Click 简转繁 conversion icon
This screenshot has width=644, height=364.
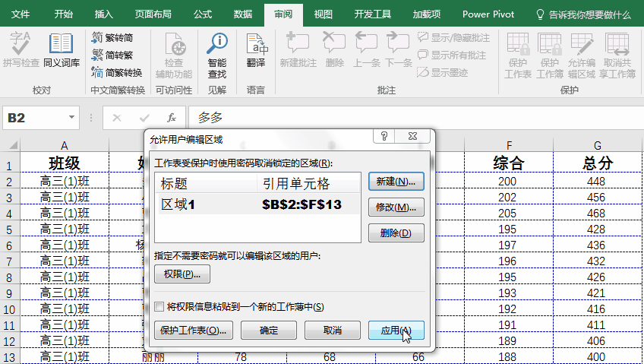(x=112, y=55)
